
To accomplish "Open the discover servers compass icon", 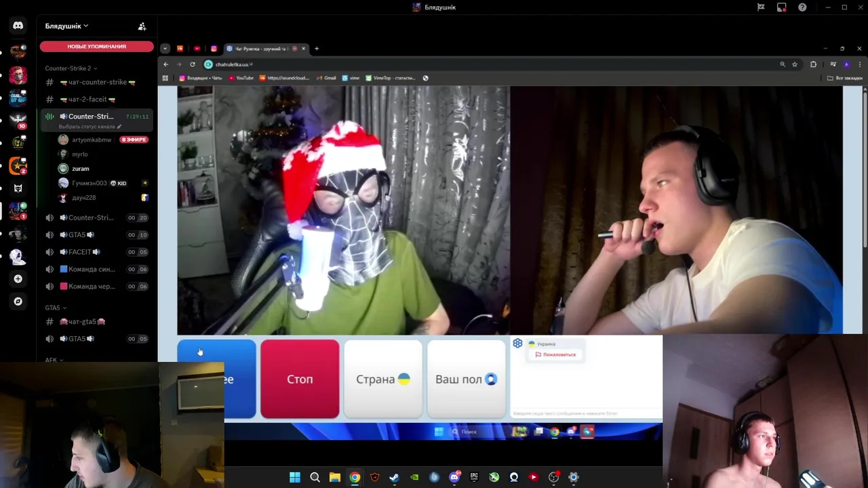I will coord(18,302).
